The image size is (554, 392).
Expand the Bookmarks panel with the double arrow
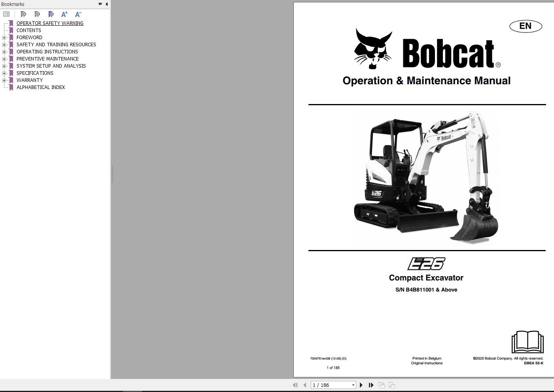pos(100,4)
